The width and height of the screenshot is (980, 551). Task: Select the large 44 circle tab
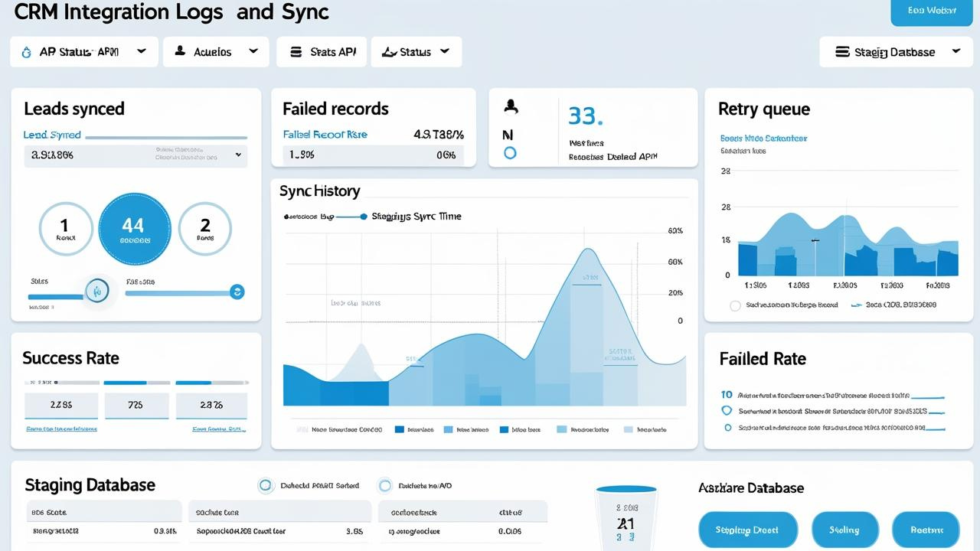[x=135, y=228]
